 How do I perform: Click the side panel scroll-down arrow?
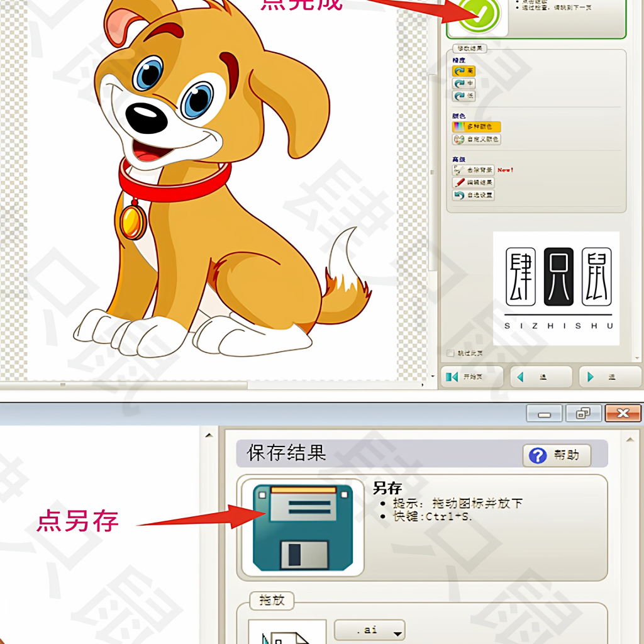pyautogui.click(x=637, y=358)
